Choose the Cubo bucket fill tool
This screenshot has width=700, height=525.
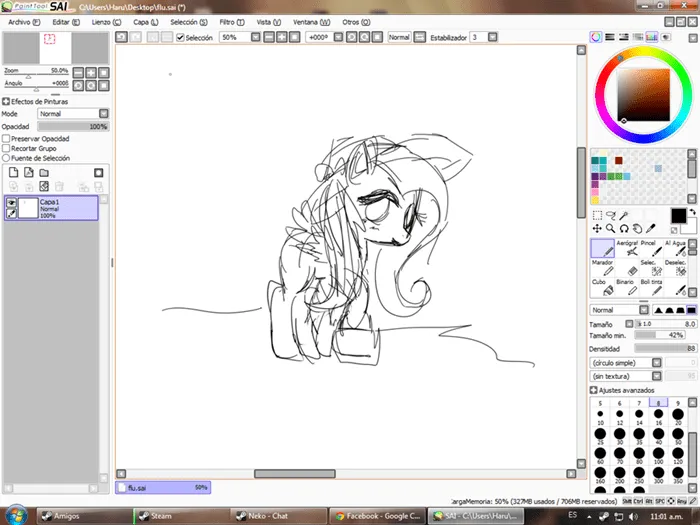[x=603, y=288]
